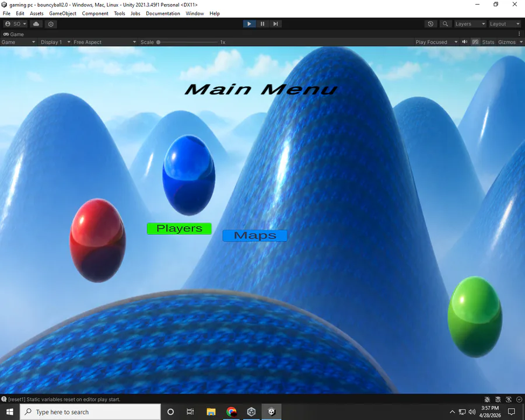The height and width of the screenshot is (420, 525).
Task: Click the Type here to search box
Action: (x=90, y=412)
